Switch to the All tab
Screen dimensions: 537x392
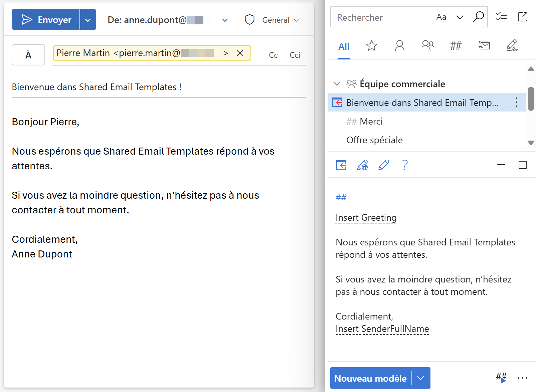(x=344, y=46)
